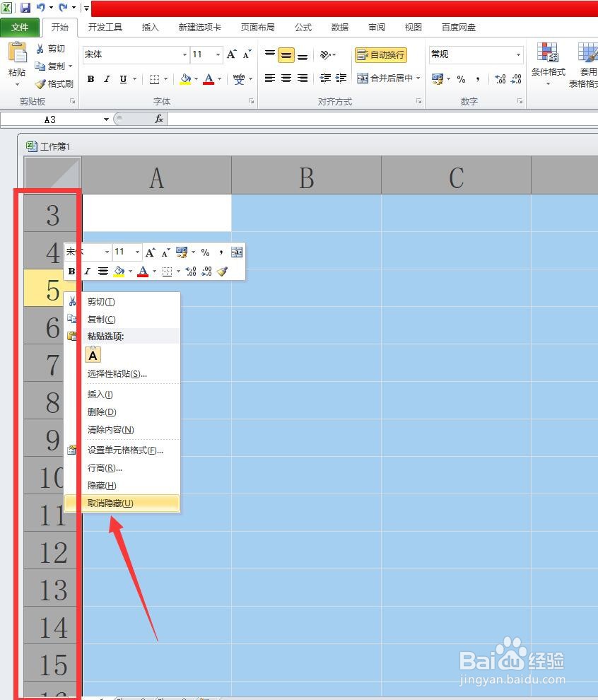Screen dimensions: 598x700
Task: Click increase decimal icon in ribbon
Action: point(500,79)
